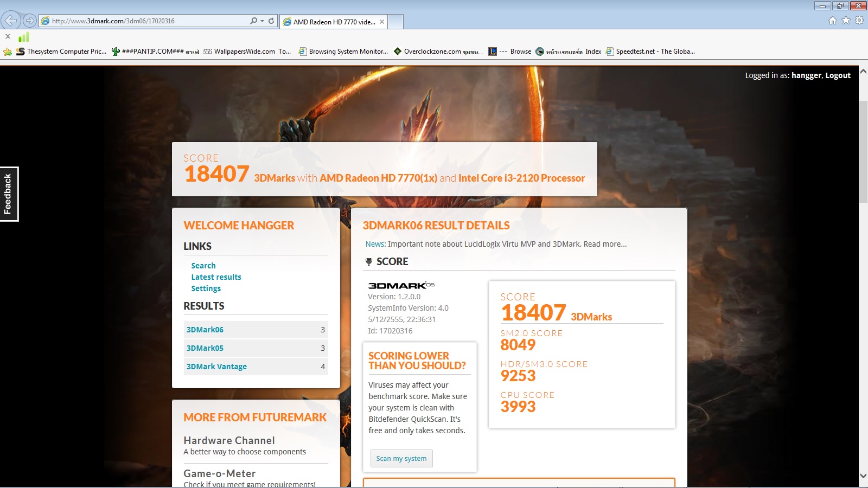Open the Browsing System Monitor bookmark
868x488 pixels.
pos(343,52)
